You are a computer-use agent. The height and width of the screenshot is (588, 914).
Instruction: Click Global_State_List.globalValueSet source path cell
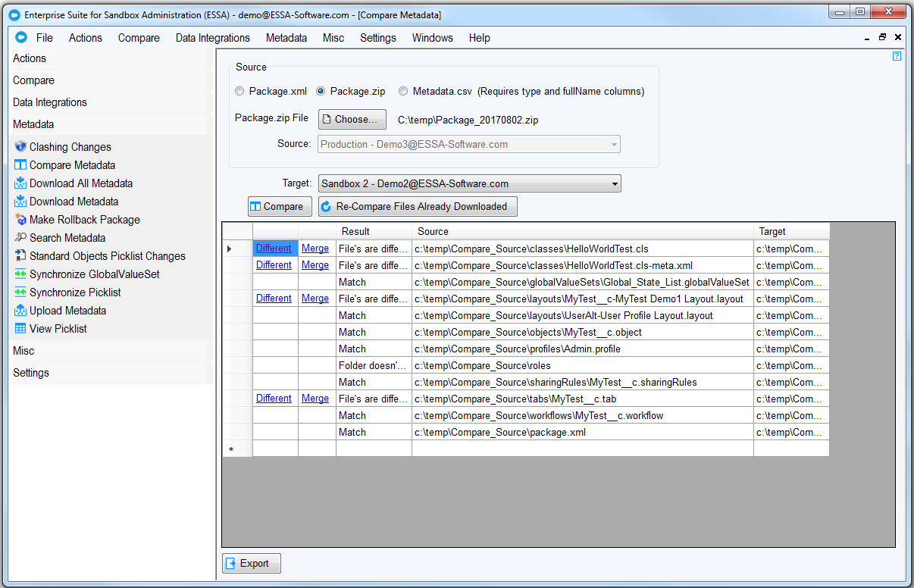tap(583, 282)
